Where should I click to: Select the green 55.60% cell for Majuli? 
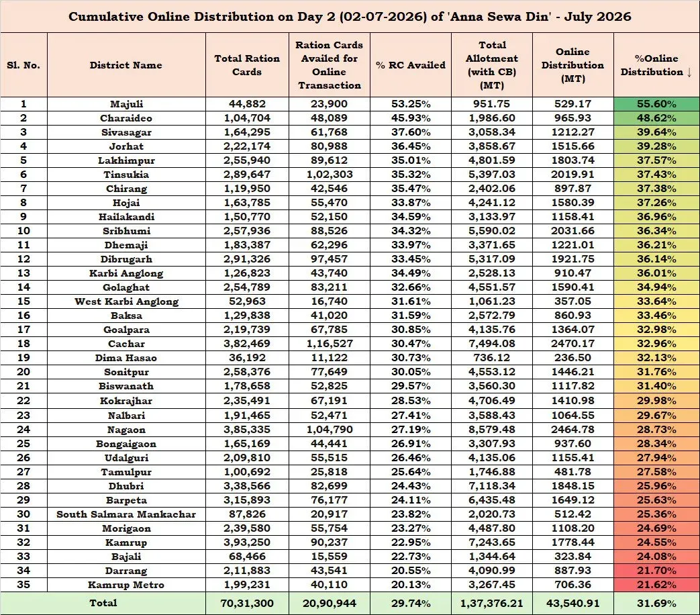tap(656, 104)
